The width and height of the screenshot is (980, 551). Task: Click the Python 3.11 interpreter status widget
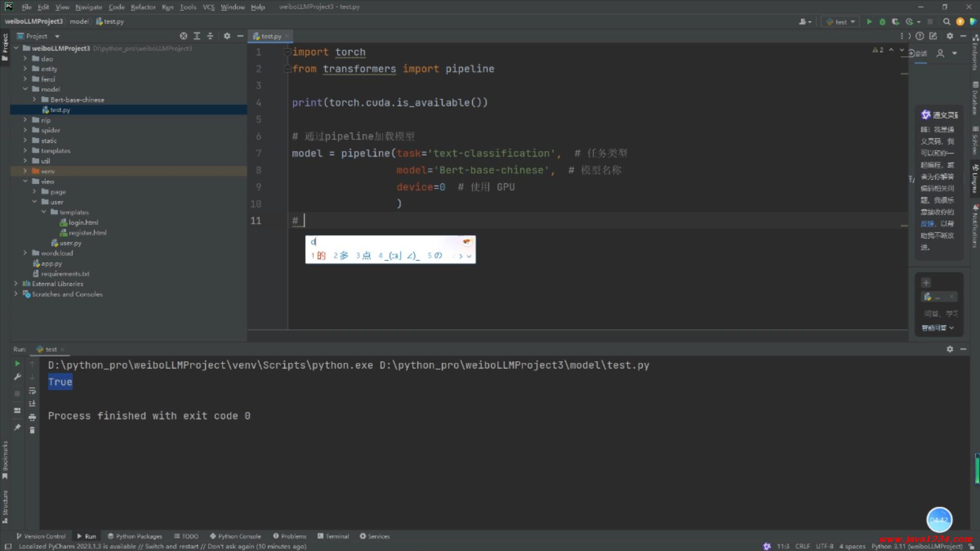[916, 546]
